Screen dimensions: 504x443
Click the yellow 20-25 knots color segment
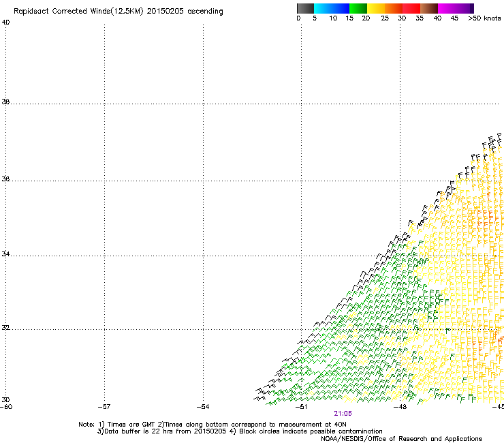[x=376, y=8]
